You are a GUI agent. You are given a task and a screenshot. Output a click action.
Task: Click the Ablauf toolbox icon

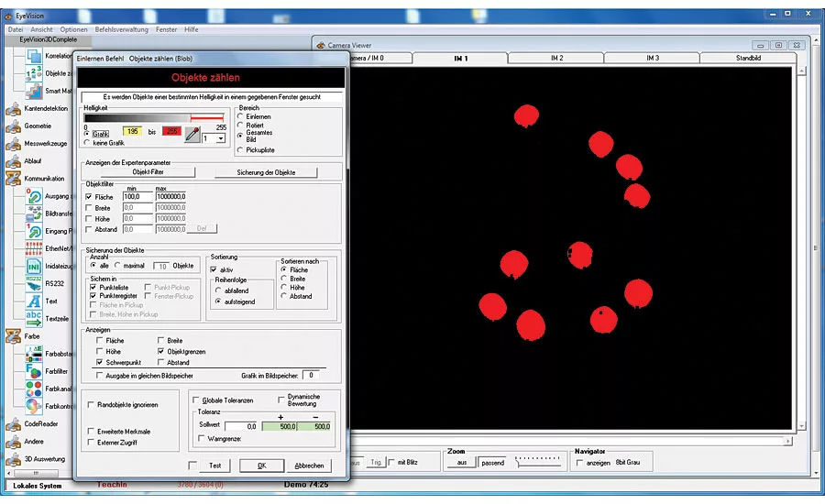coord(13,161)
